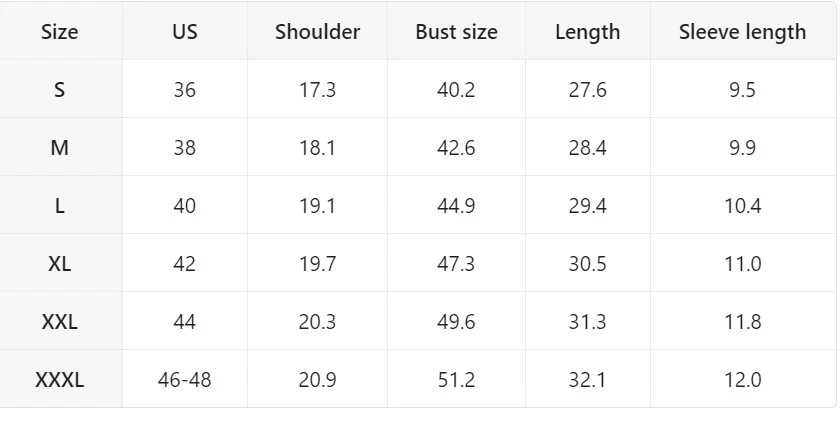Click sleeve length value 9.5
Image resolution: width=840 pixels, height=427 pixels.
742,90
